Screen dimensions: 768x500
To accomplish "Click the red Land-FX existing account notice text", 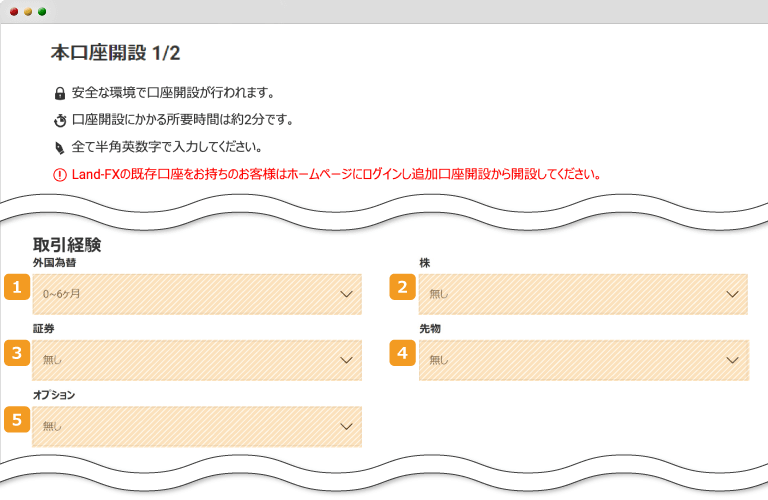I will tap(336, 174).
